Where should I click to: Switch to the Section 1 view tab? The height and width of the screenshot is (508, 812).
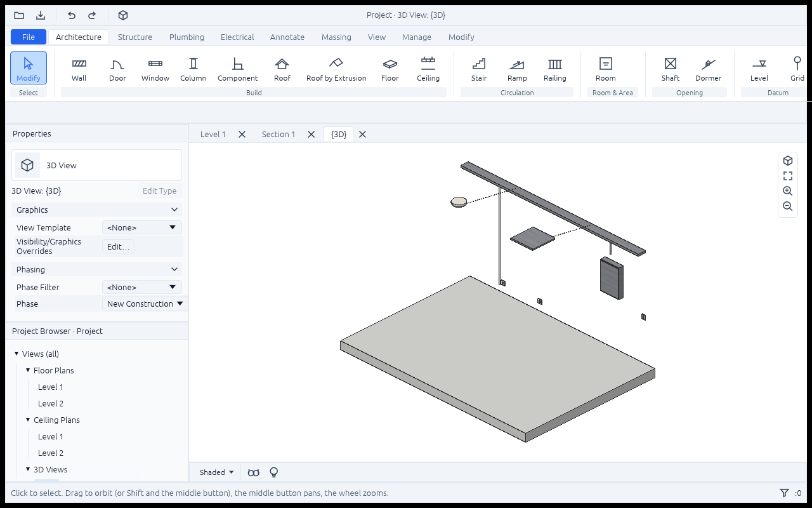[278, 134]
